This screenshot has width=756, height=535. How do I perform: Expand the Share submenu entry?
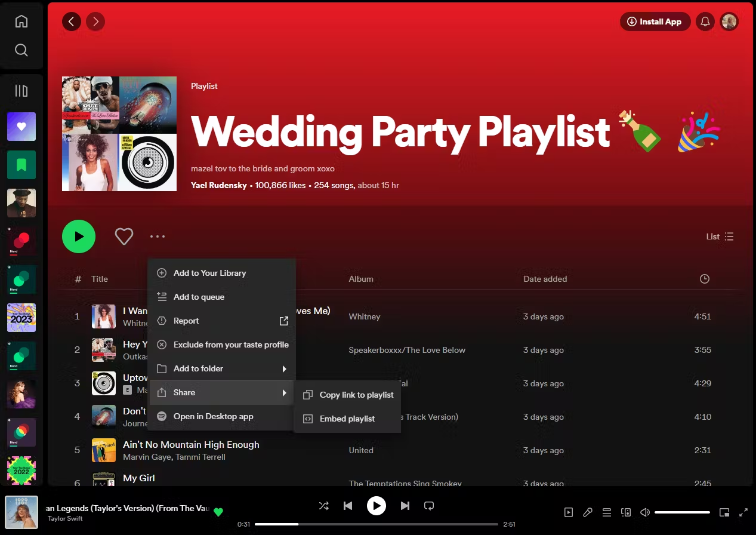pyautogui.click(x=222, y=392)
